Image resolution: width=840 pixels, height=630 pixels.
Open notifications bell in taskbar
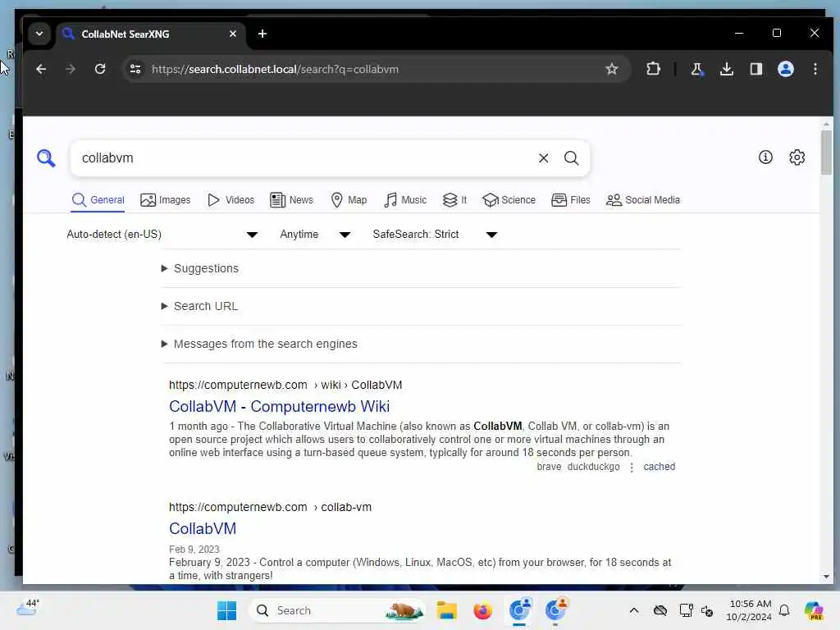pos(784,610)
